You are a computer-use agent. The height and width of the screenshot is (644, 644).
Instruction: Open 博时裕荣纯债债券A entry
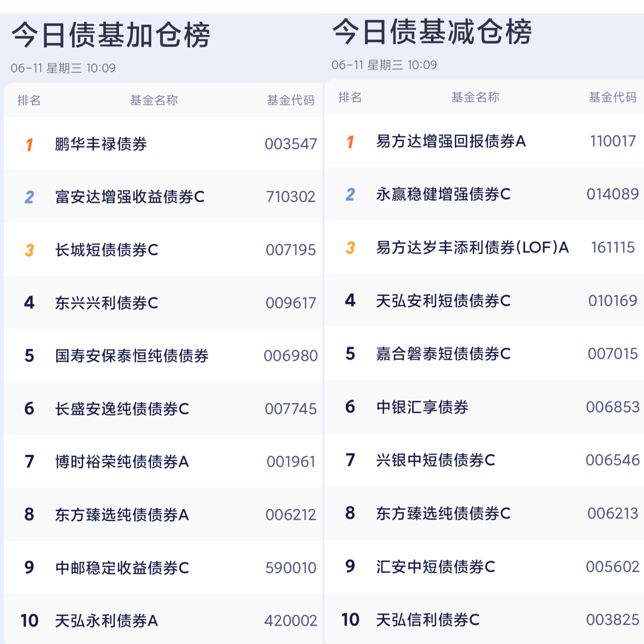coord(122,462)
